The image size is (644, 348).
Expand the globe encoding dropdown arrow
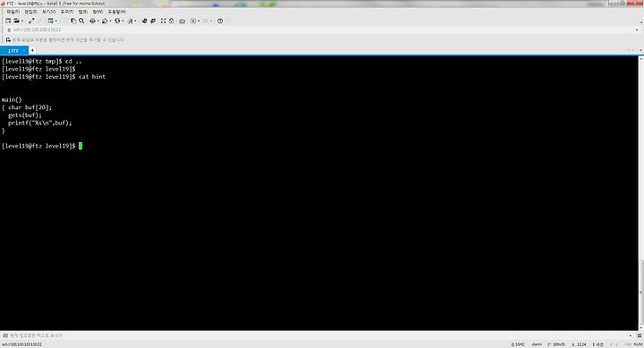[123, 21]
